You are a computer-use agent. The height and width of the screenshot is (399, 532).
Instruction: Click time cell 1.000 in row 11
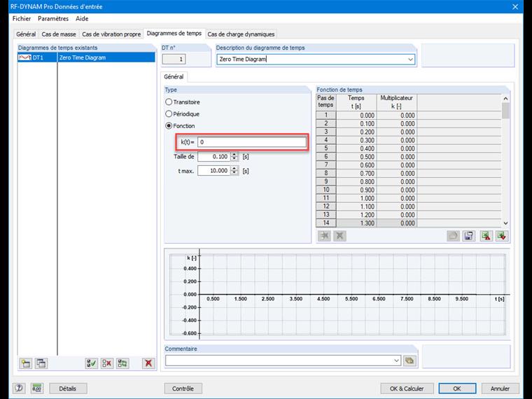pos(356,198)
